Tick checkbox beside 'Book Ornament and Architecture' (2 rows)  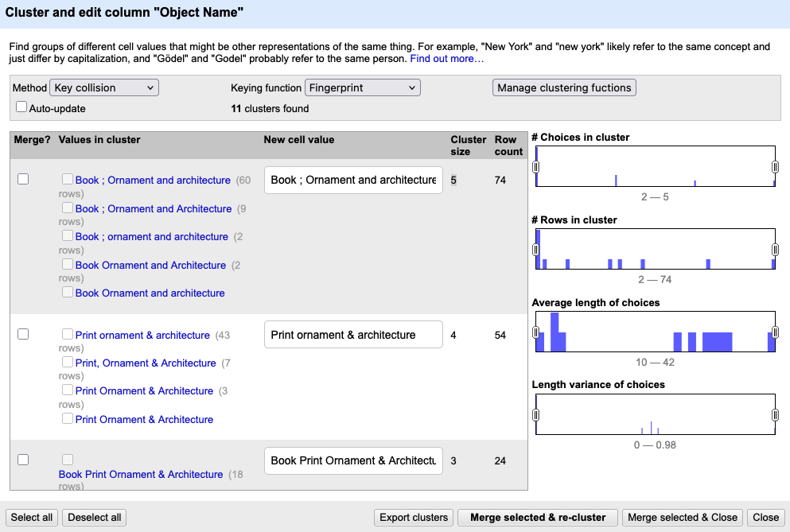68,264
